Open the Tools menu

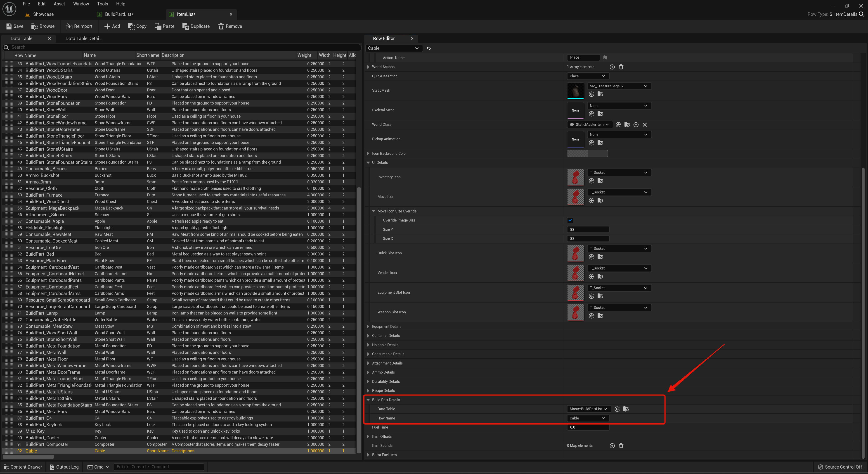(x=102, y=4)
